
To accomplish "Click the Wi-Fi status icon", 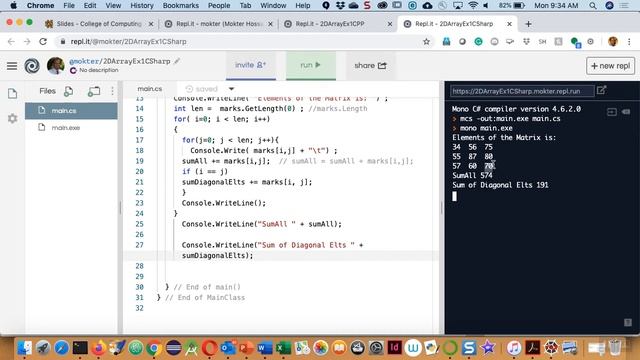I will (x=473, y=6).
